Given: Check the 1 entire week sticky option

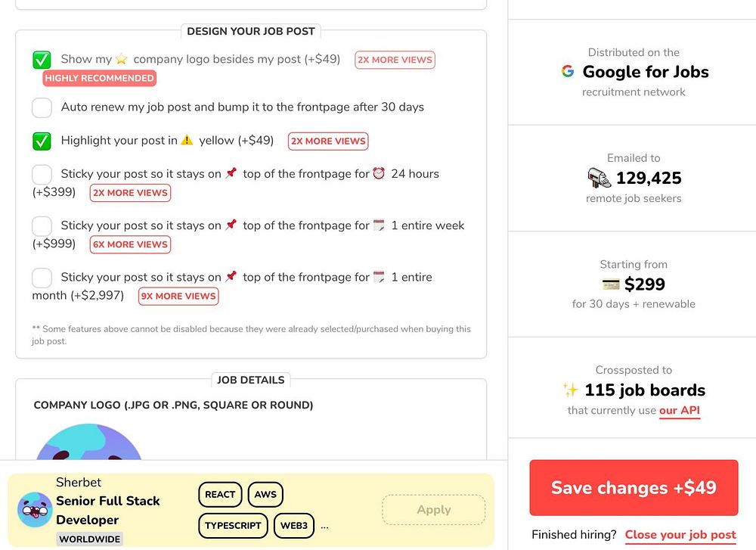Looking at the screenshot, I should pyautogui.click(x=42, y=225).
